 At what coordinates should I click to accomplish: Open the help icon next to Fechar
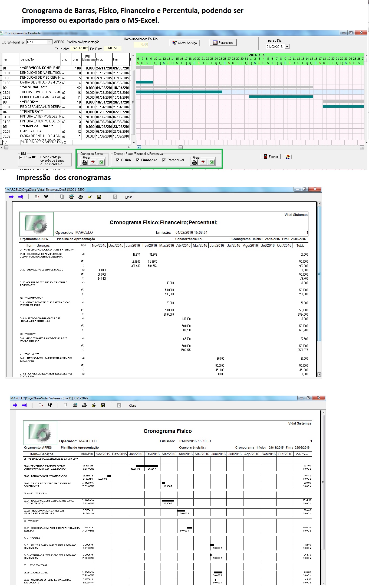click(x=288, y=157)
